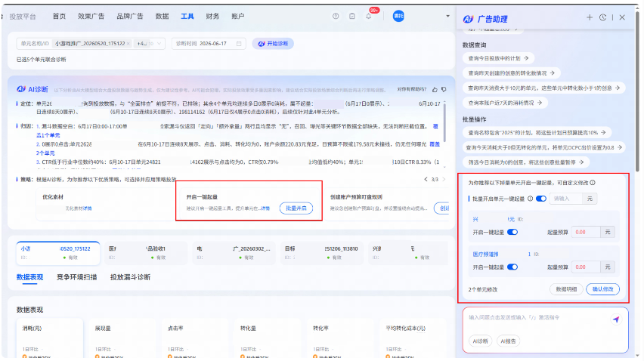Open notifications bell with 99+ badge
The image size is (644, 361).
tap(369, 16)
